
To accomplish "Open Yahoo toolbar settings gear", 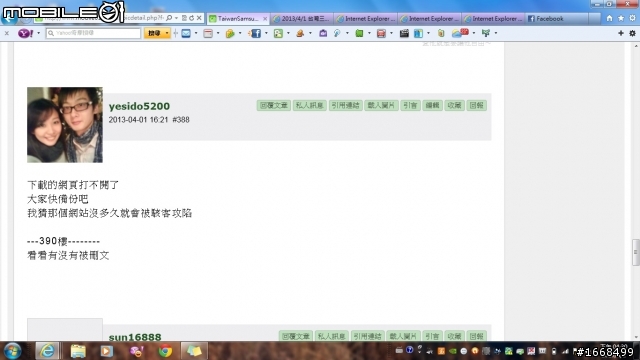I will 632,33.
